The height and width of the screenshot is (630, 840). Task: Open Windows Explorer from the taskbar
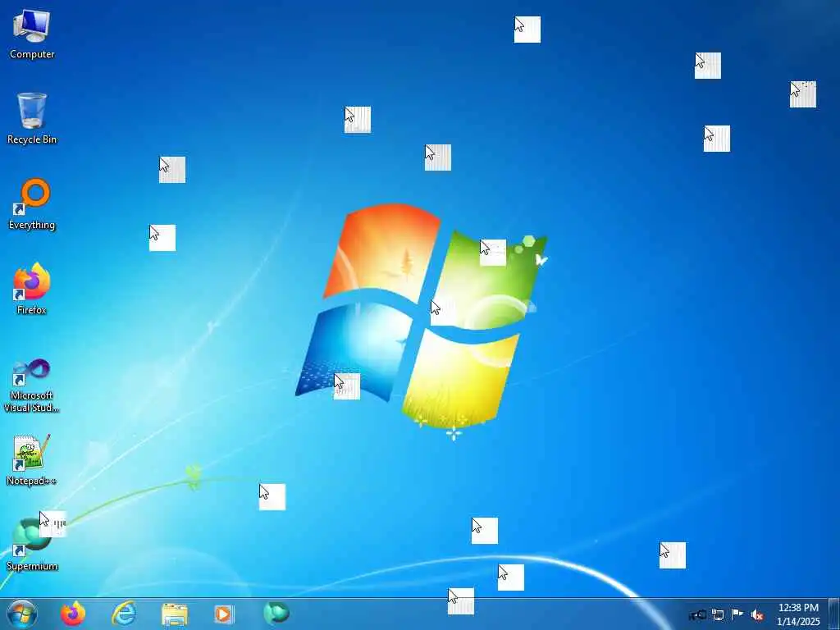tap(175, 614)
